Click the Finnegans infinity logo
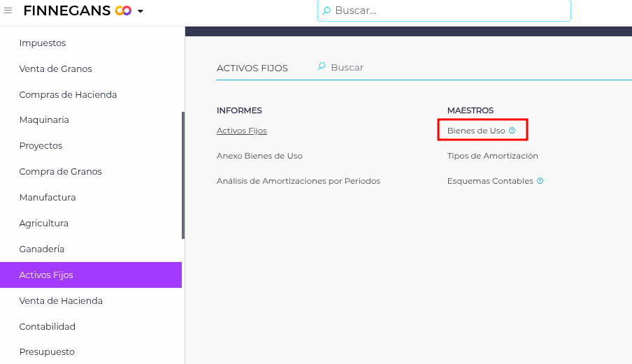The width and height of the screenshot is (632, 364). point(123,10)
